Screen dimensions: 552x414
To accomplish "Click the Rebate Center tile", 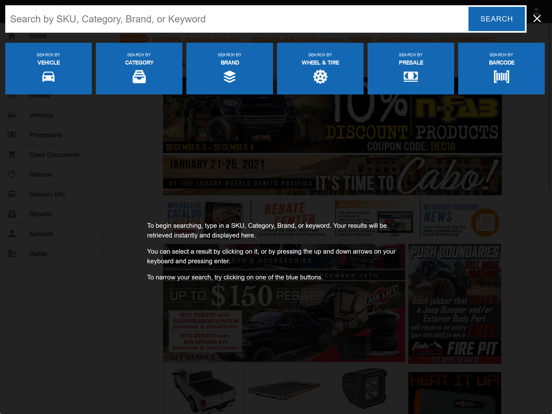I will [x=292, y=218].
